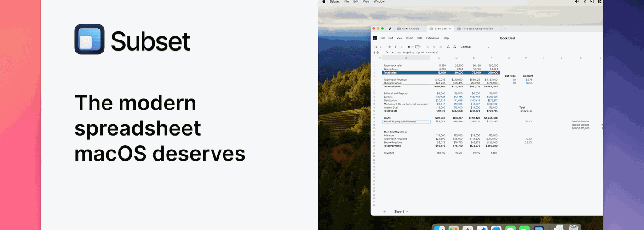Viewport: 644px width, 230px height.
Task: Toggle underline formatting
Action: pyautogui.click(x=402, y=47)
